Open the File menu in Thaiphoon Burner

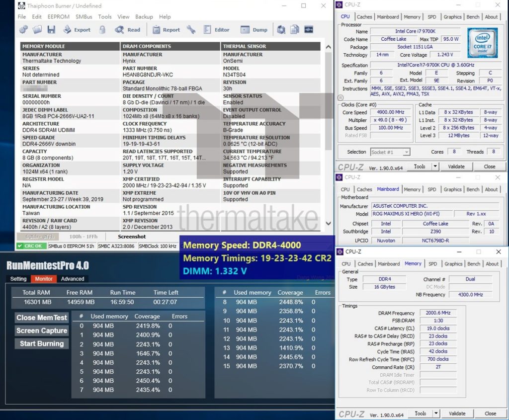tap(22, 16)
